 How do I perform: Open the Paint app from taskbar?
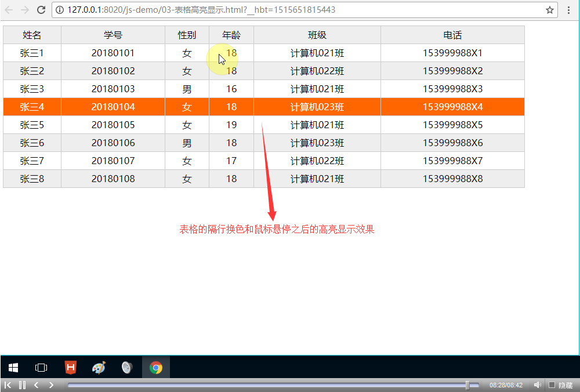99,368
